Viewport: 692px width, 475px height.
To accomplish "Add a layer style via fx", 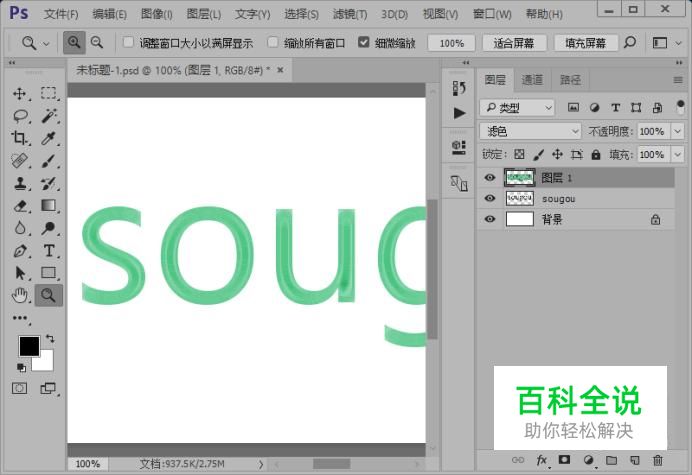I will (x=542, y=460).
